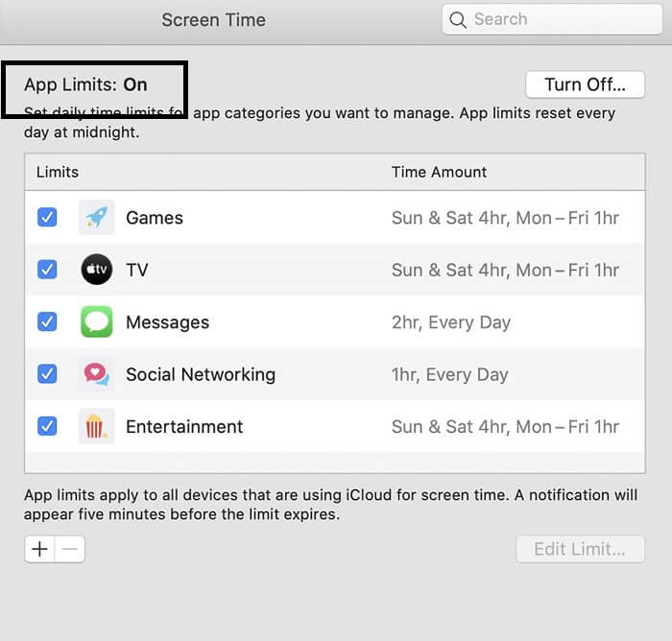Click the Games rocket icon
Image resolution: width=672 pixels, height=641 pixels.
(x=96, y=218)
